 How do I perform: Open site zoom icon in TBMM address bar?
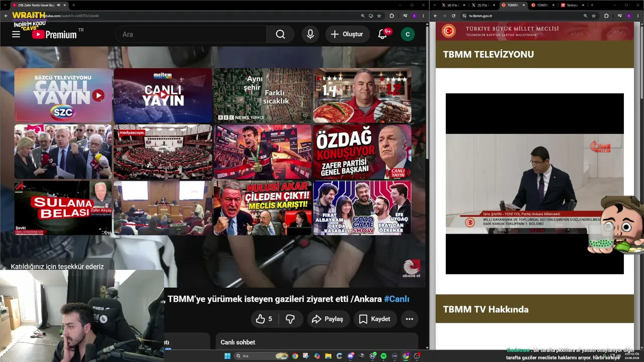pos(585,16)
